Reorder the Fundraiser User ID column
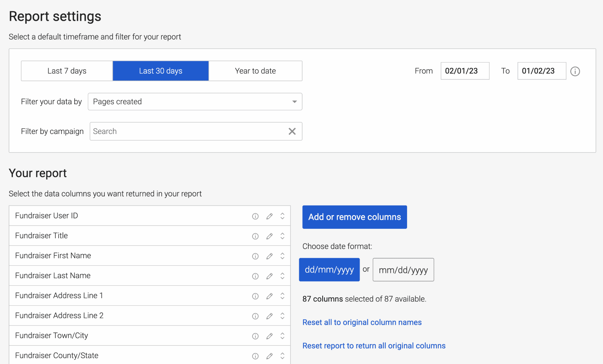Screen dimensions: 603x364 point(282,216)
